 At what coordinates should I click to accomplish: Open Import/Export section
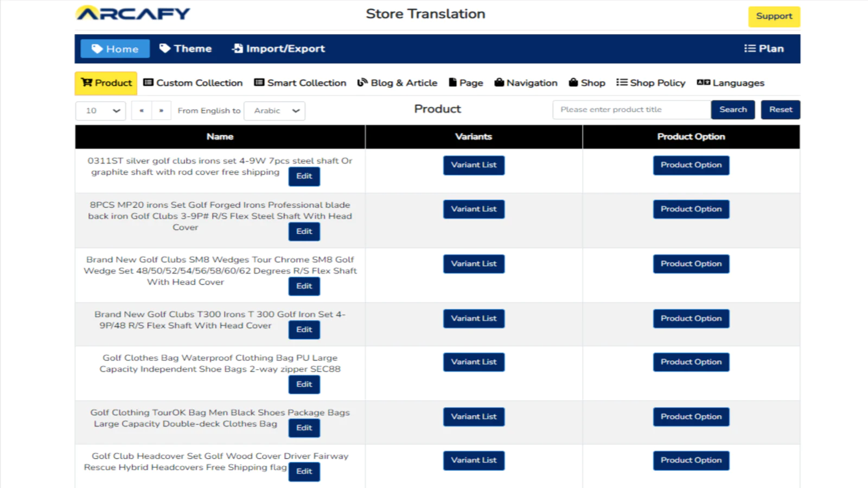tap(278, 49)
